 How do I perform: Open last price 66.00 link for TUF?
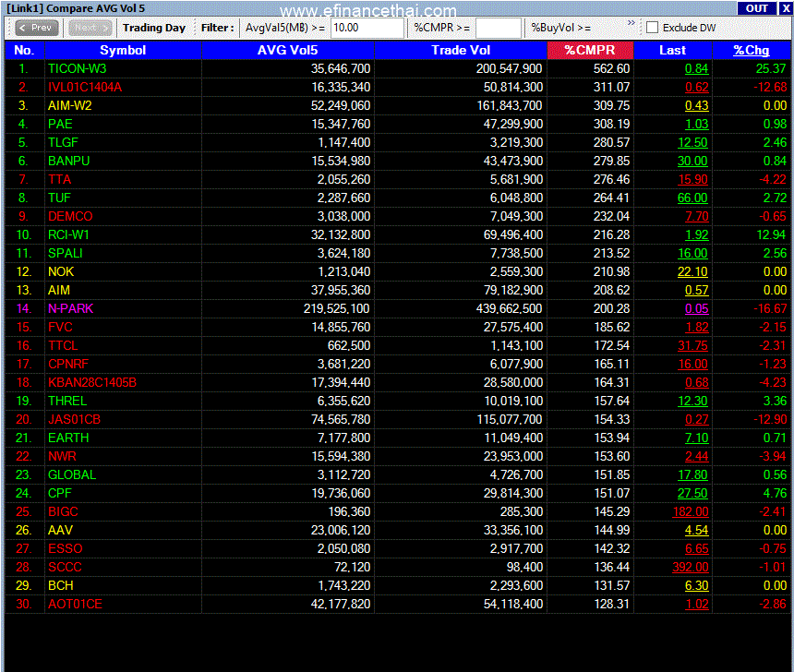tap(692, 198)
